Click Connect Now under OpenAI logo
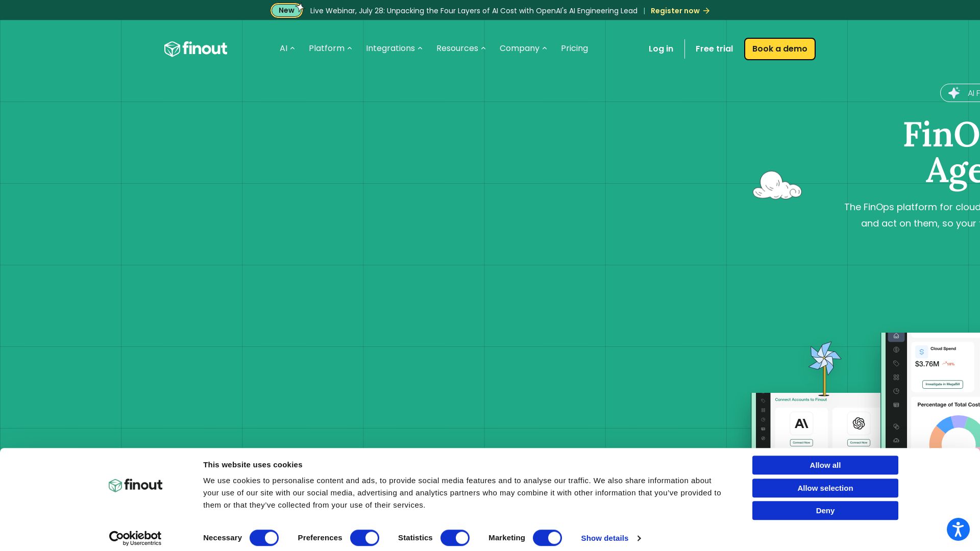The width and height of the screenshot is (980, 551). click(x=859, y=443)
